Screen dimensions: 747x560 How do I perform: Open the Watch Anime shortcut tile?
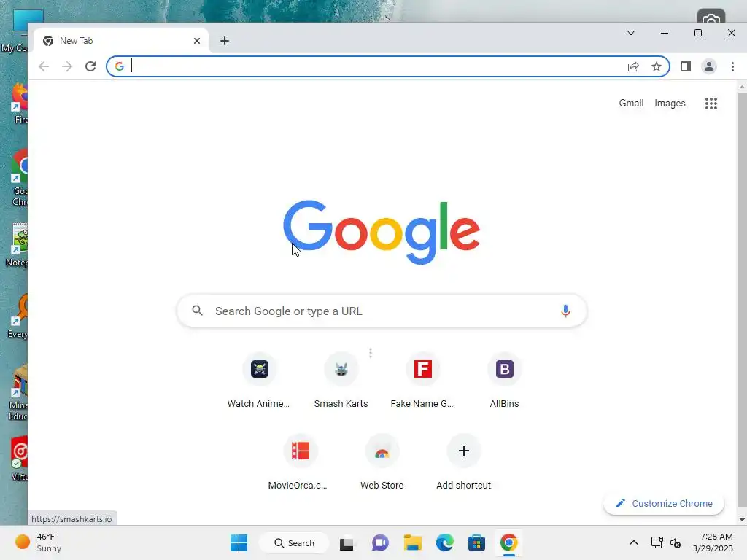[259, 381]
